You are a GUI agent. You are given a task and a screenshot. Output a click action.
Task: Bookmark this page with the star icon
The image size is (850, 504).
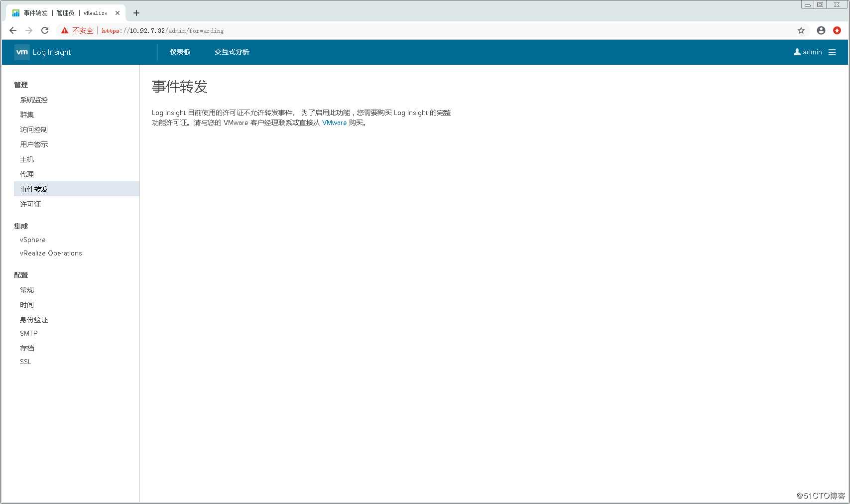pyautogui.click(x=801, y=30)
